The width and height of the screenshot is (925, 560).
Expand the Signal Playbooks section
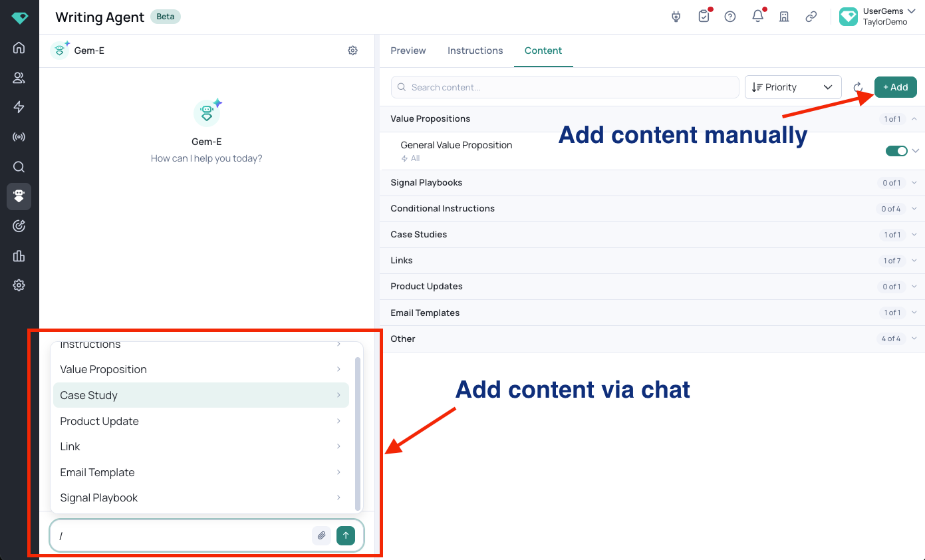tap(914, 183)
